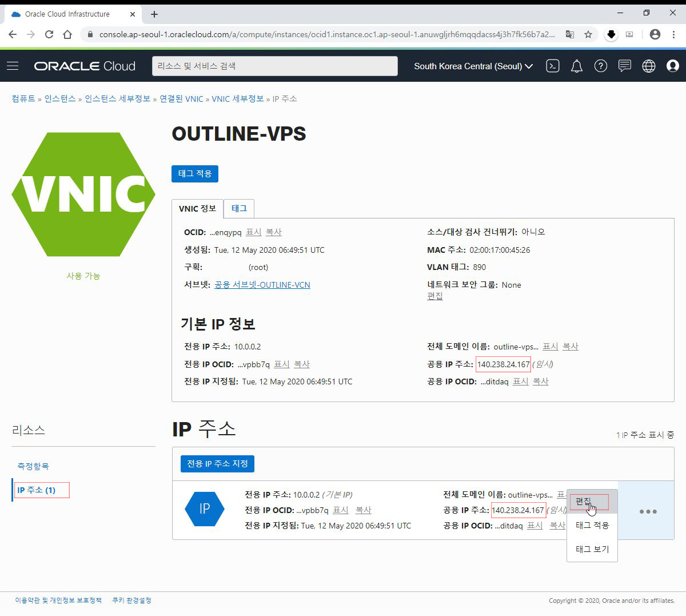Click the green VNIC hexagon logo
The image size is (686, 616).
(x=83, y=194)
